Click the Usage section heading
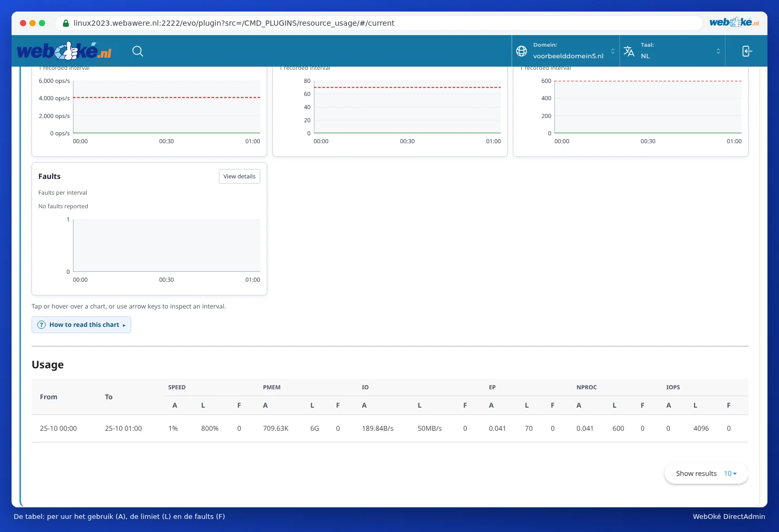Screen dimensions: 779x532 click(48, 365)
